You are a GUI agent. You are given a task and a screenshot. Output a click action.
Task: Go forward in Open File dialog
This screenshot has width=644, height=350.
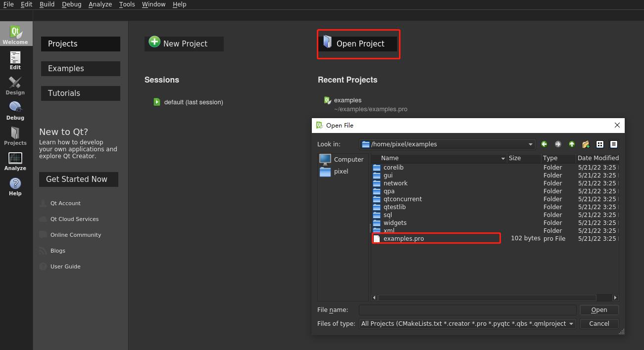click(558, 144)
